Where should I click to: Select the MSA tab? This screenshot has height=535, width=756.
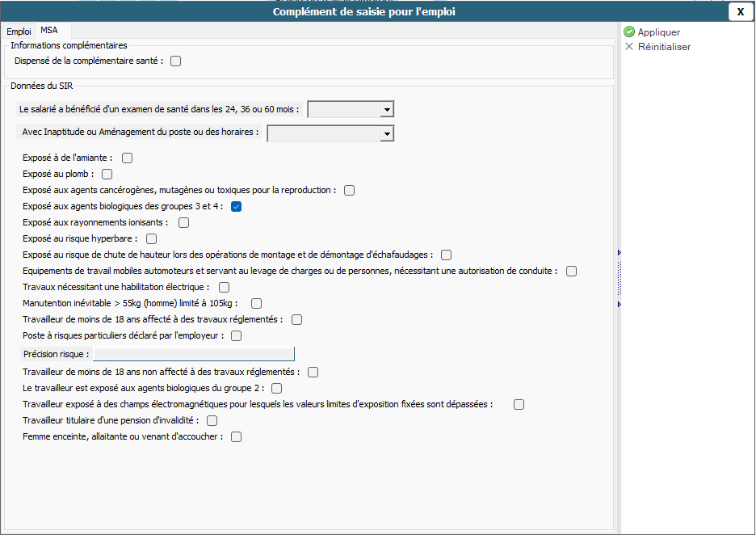49,30
